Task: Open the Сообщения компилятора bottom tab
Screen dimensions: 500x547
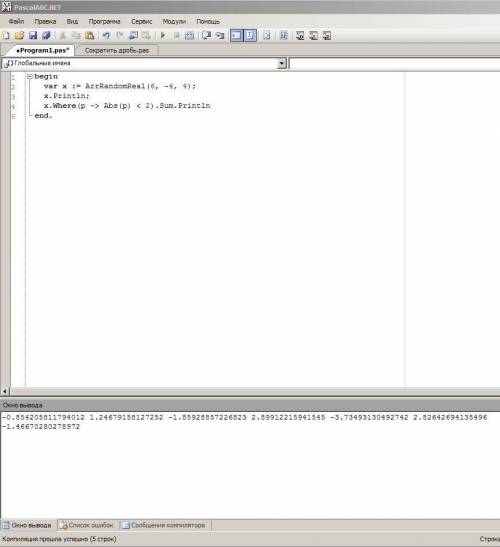Action: [164, 525]
